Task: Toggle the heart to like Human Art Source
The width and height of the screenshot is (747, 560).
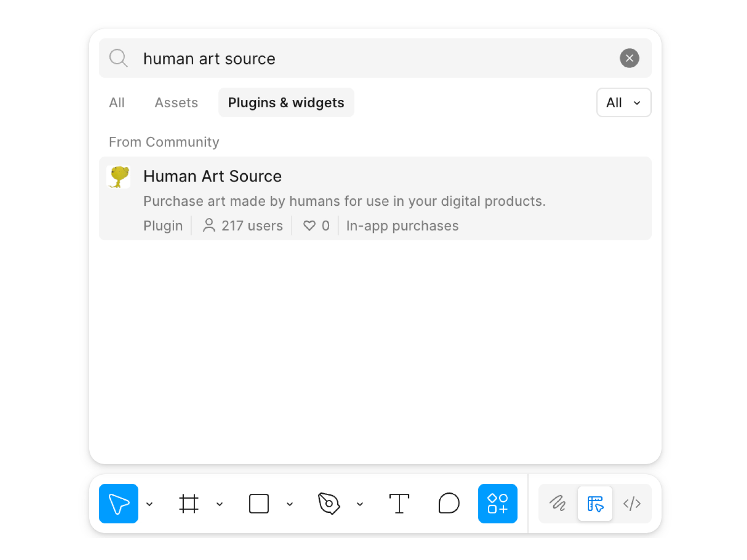Action: pyautogui.click(x=309, y=225)
